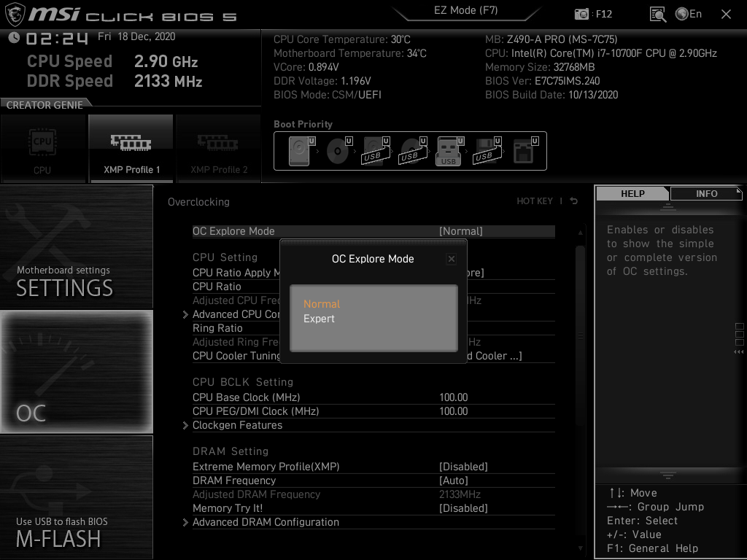Select the Ring Ratio row
The width and height of the screenshot is (747, 560).
[236, 328]
